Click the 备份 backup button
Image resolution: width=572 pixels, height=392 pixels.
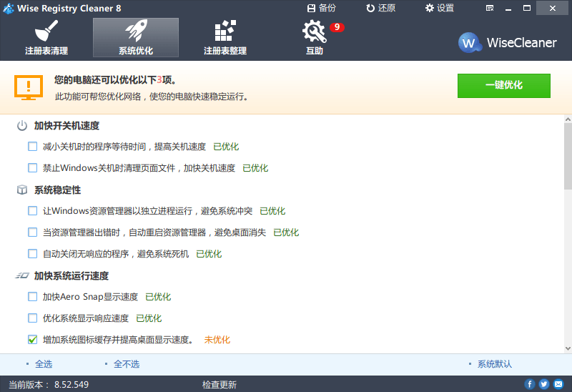[321, 8]
